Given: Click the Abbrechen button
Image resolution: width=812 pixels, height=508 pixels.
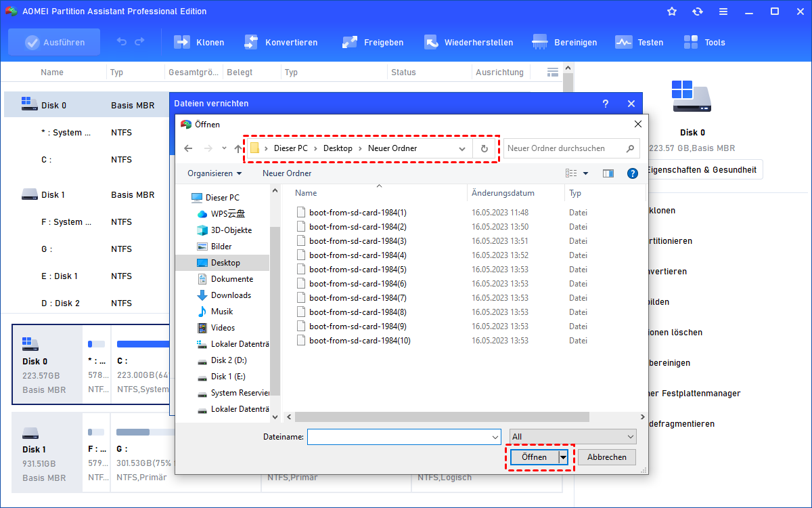Looking at the screenshot, I should tap(607, 457).
